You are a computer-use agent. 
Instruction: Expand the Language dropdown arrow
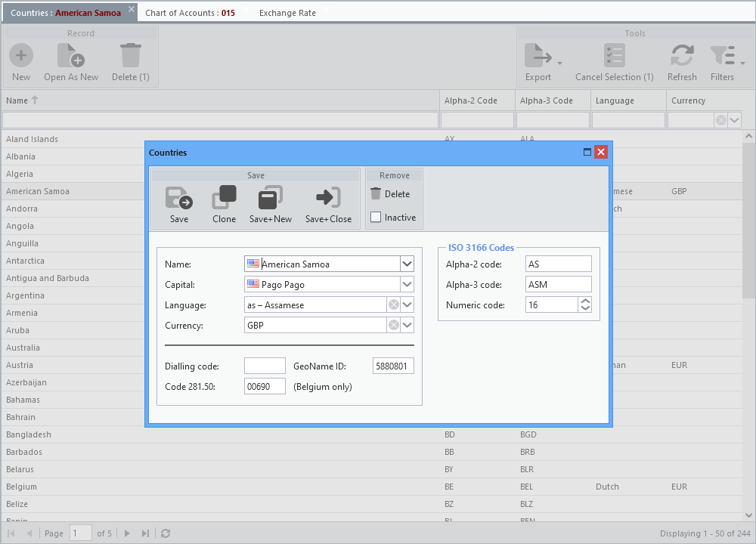407,304
